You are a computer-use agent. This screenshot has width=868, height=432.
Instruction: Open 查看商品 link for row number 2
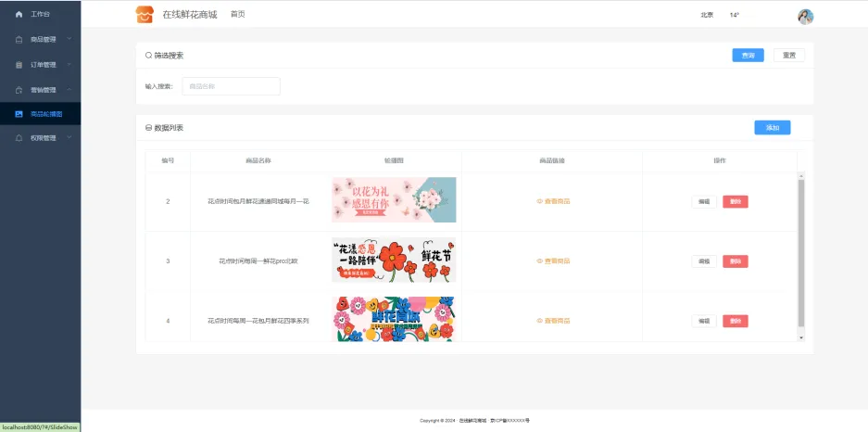point(553,201)
